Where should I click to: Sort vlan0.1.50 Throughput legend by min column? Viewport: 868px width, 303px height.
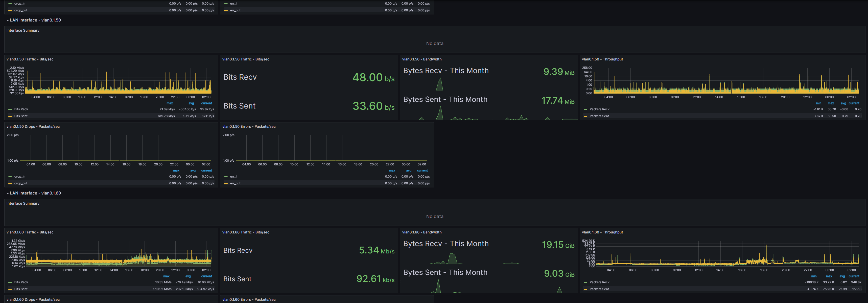[x=818, y=104]
